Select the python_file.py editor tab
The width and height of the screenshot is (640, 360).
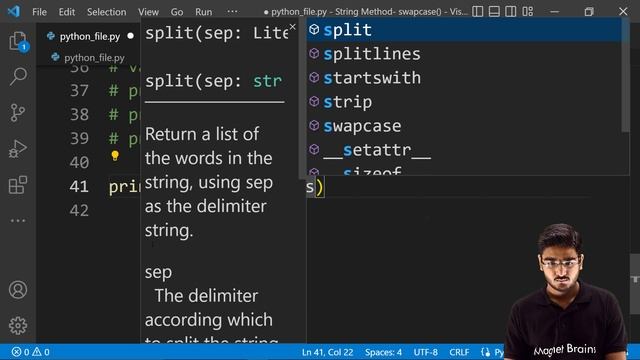[90, 36]
